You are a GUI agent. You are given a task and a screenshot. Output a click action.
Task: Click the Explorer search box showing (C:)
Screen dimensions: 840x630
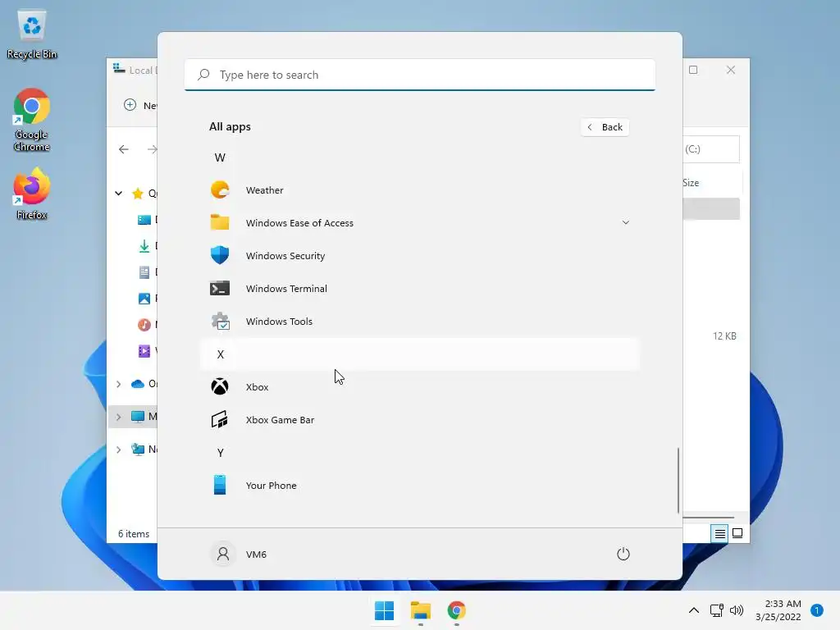click(x=711, y=149)
